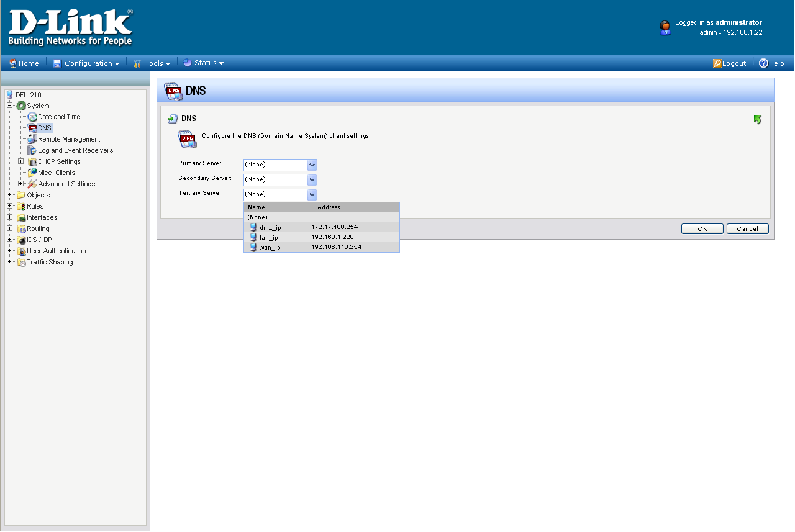Click the 'Tertiary Server:' label
The image size is (795, 532).
coord(201,193)
